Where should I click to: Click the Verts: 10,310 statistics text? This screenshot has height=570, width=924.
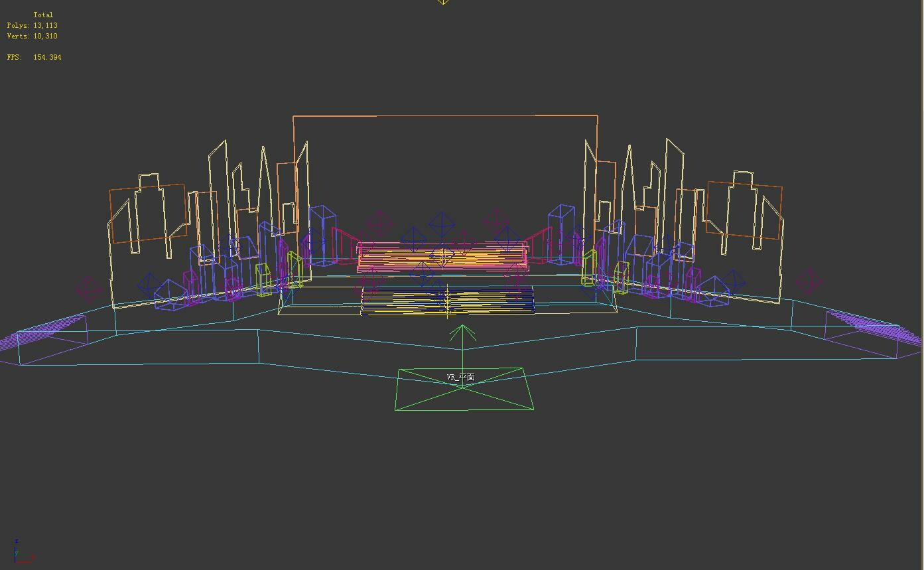[x=32, y=36]
